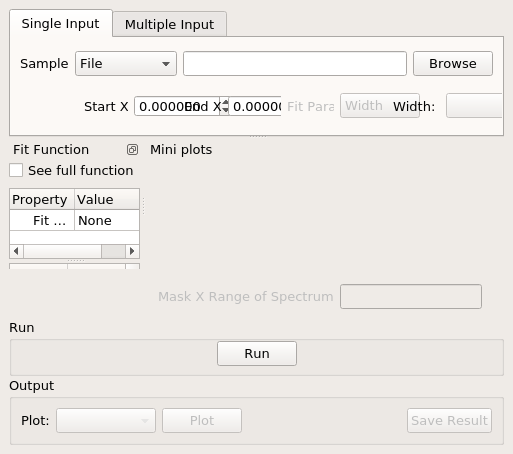Click the horizontal scrollbar thumb in property table
This screenshot has width=513, height=454.
(x=113, y=251)
